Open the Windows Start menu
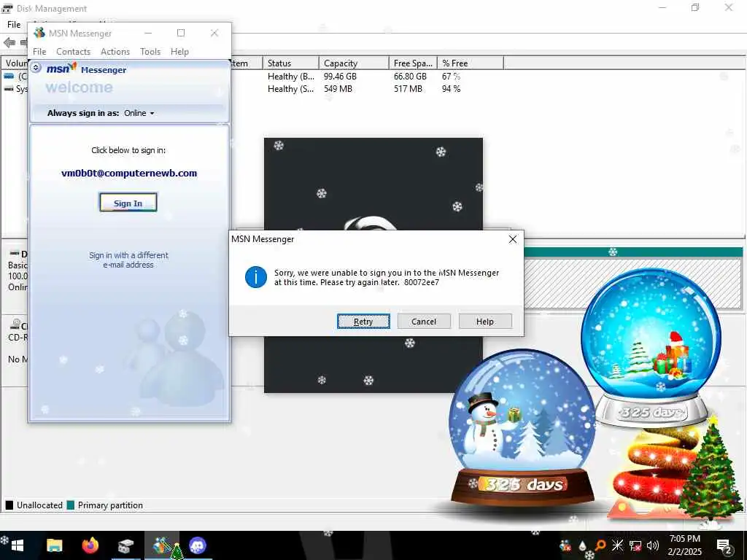 (x=18, y=545)
